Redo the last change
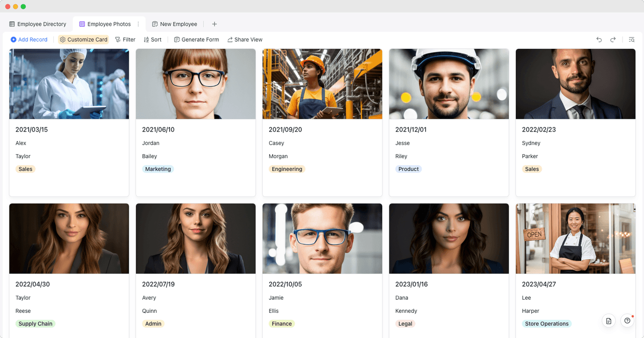The height and width of the screenshot is (338, 644). pos(613,39)
